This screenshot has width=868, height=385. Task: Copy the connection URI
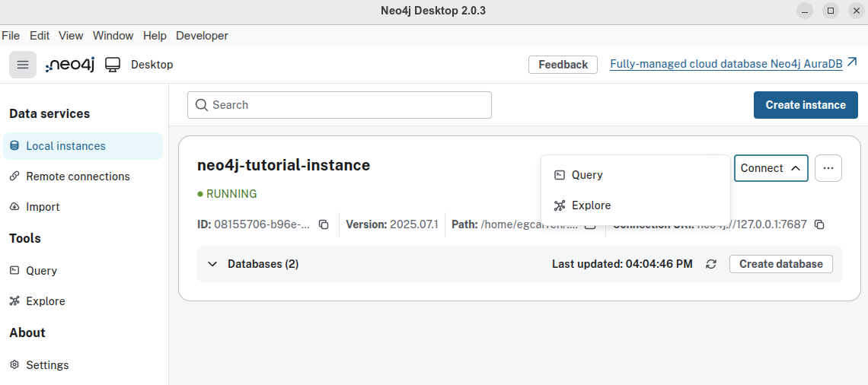click(x=819, y=224)
